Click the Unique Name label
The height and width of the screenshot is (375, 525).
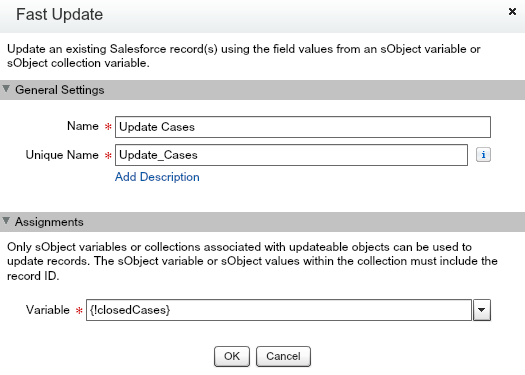[62, 155]
